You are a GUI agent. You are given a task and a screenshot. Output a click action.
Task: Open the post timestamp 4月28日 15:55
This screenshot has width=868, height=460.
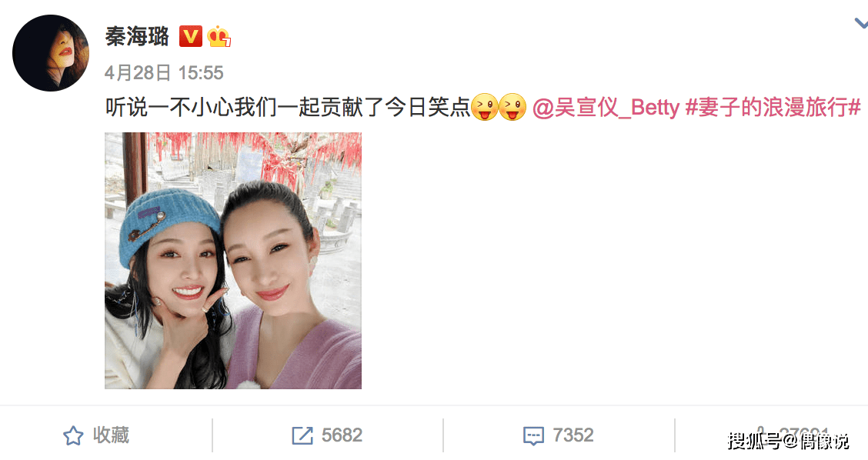[x=164, y=72]
